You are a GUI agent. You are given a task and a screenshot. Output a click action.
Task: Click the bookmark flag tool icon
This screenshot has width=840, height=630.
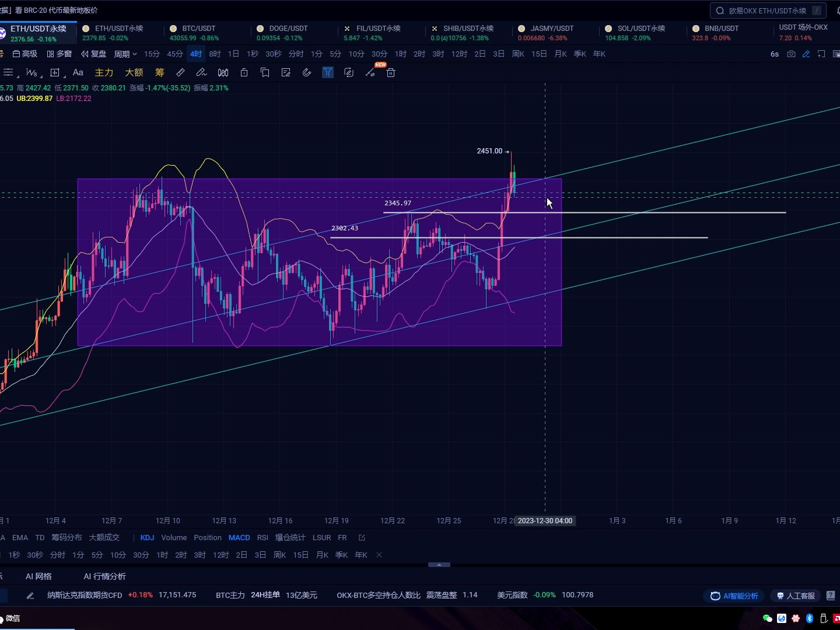point(265,72)
